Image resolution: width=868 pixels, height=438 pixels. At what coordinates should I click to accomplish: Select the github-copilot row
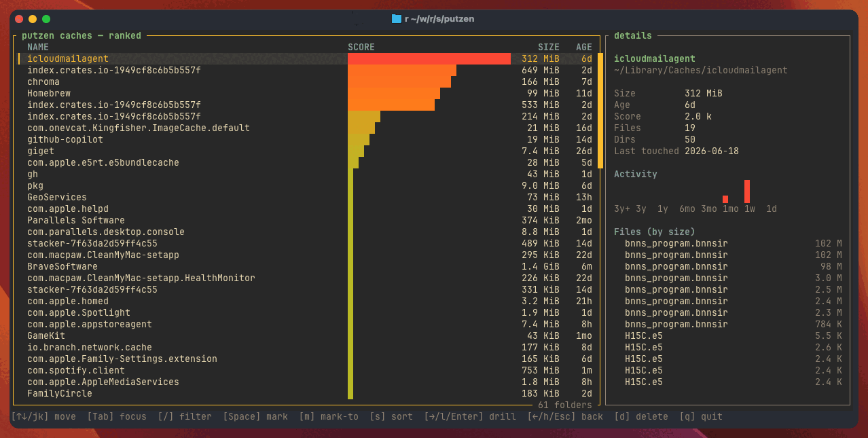(x=306, y=140)
